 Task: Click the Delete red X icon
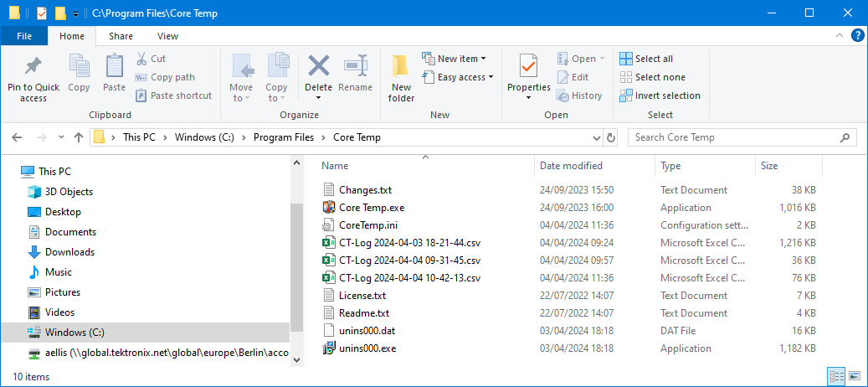point(318,66)
